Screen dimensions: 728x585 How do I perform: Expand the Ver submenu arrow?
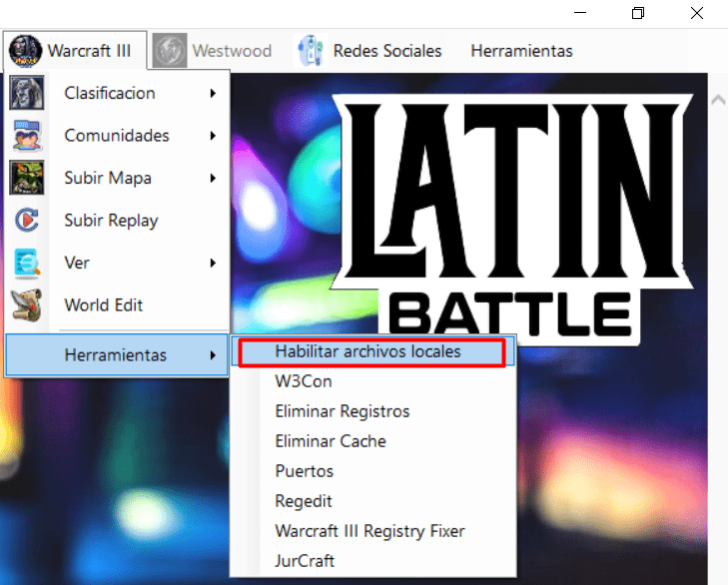pyautogui.click(x=213, y=264)
